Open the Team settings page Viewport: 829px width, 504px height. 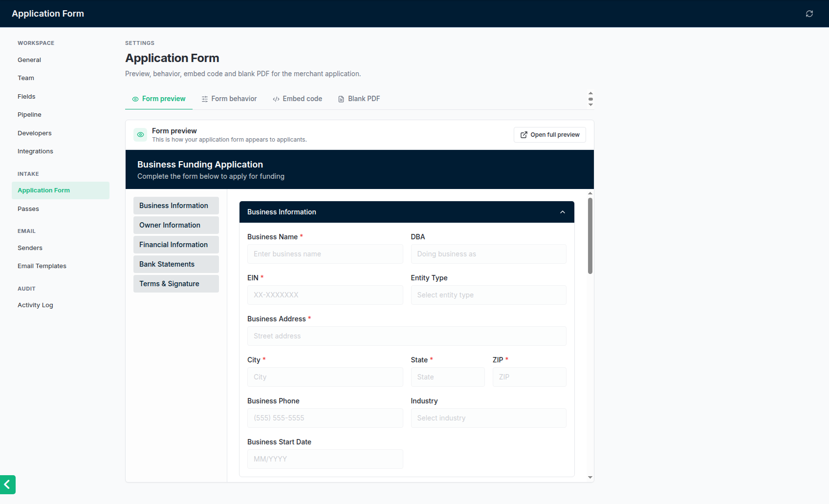61,78
